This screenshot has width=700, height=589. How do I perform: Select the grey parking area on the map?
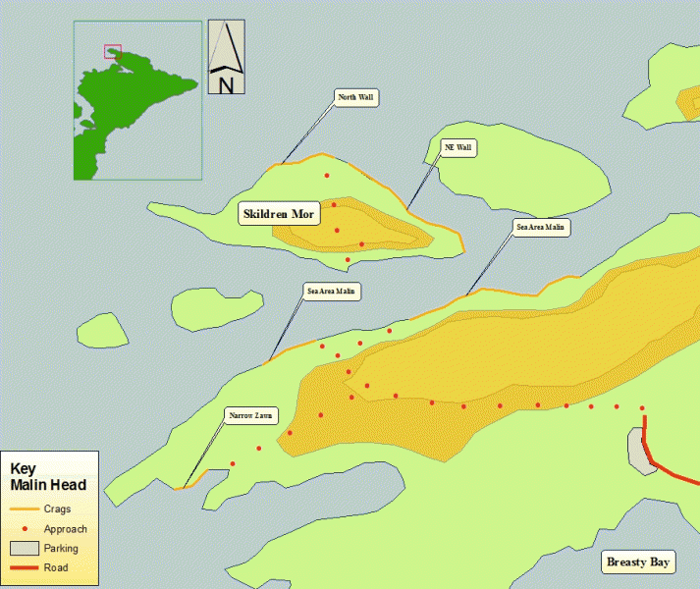[641, 452]
